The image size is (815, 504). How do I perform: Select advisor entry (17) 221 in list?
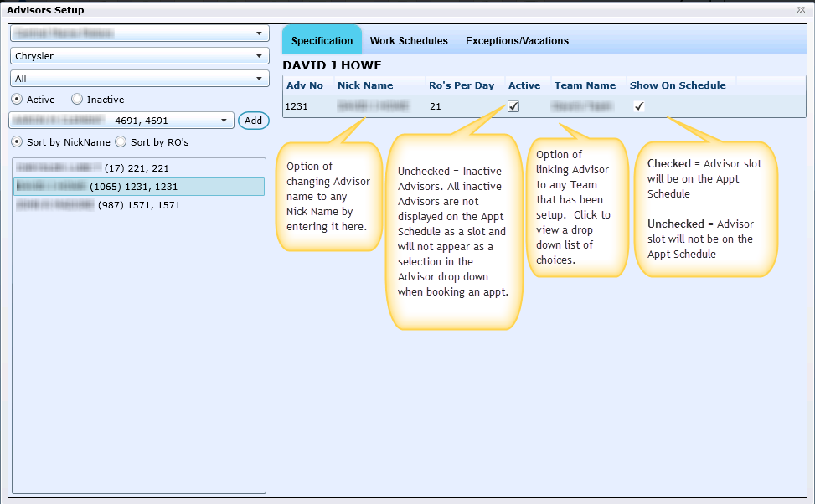[x=92, y=168]
